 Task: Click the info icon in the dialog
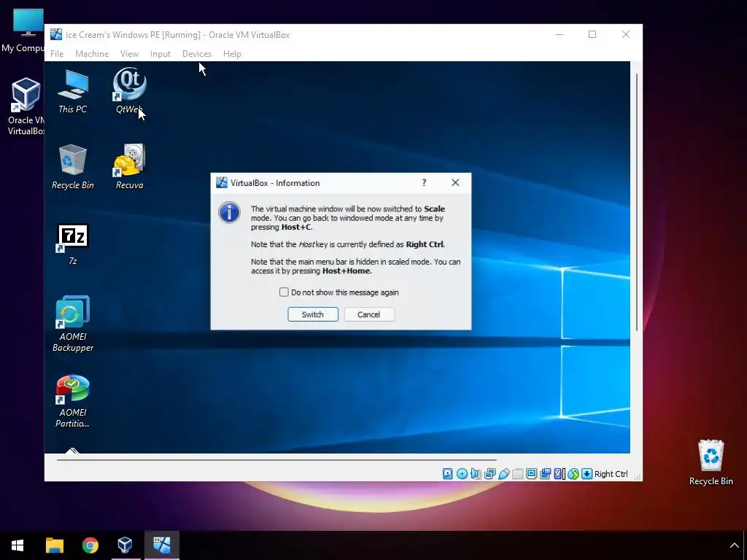[x=229, y=212]
